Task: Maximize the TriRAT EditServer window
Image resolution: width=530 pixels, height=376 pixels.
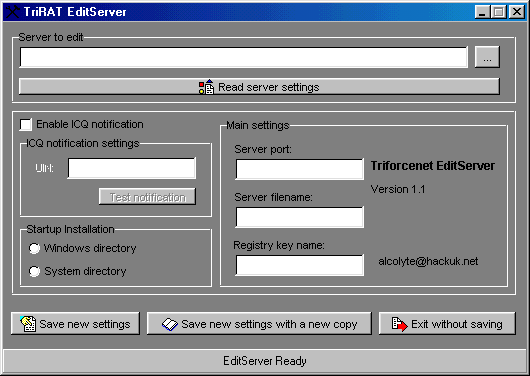Action: tap(499, 12)
